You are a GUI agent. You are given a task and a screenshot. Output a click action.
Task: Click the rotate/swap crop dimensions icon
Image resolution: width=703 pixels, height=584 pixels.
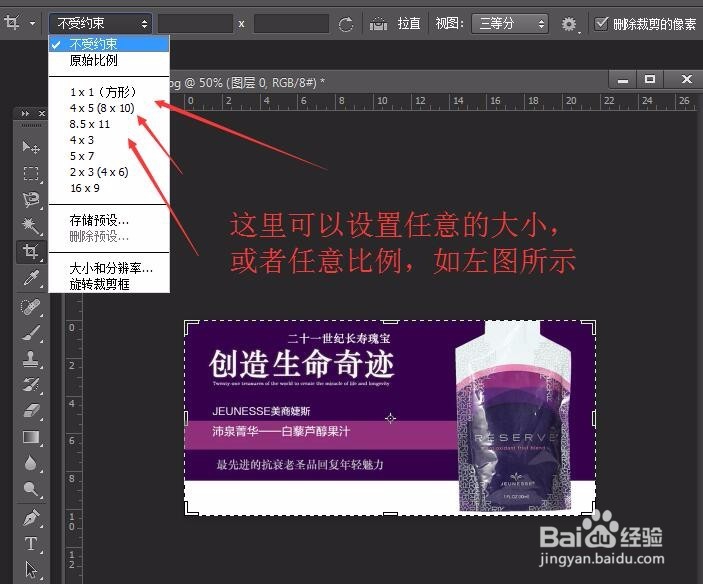[x=346, y=24]
